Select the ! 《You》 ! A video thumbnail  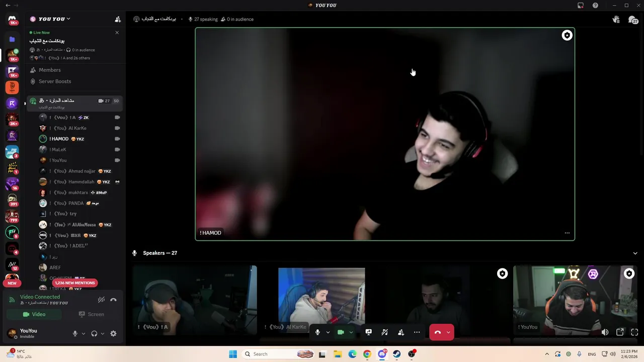coord(195,301)
